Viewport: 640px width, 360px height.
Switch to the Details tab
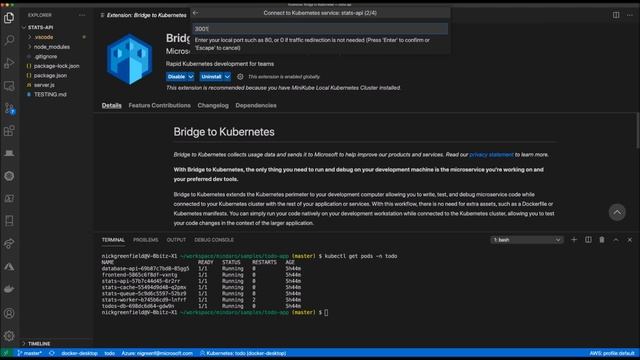(x=111, y=105)
